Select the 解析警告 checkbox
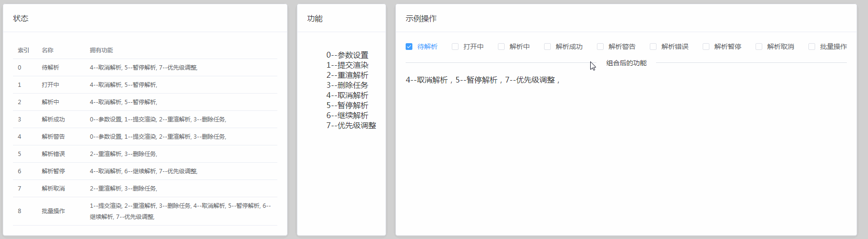This screenshot has width=868, height=239. click(x=600, y=47)
